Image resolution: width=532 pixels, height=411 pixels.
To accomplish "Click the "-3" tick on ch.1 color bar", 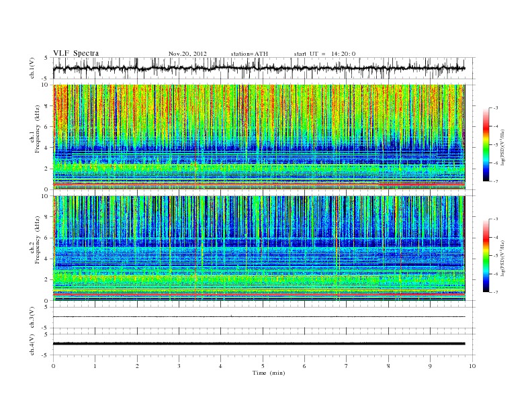I will click(x=496, y=108).
